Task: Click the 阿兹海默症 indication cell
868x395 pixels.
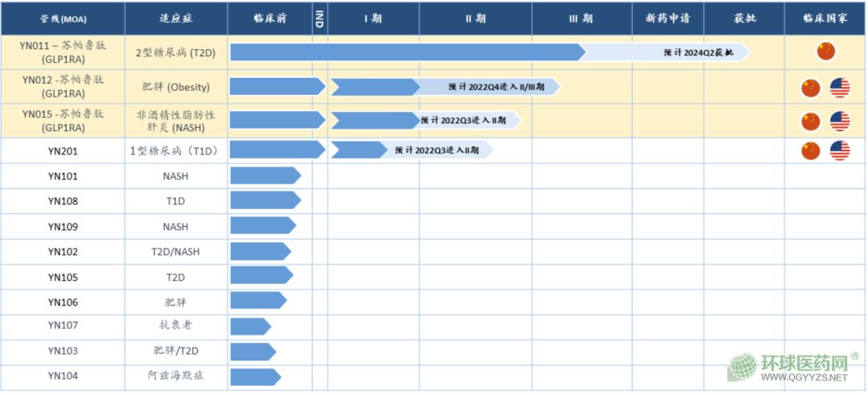Action: [x=175, y=376]
